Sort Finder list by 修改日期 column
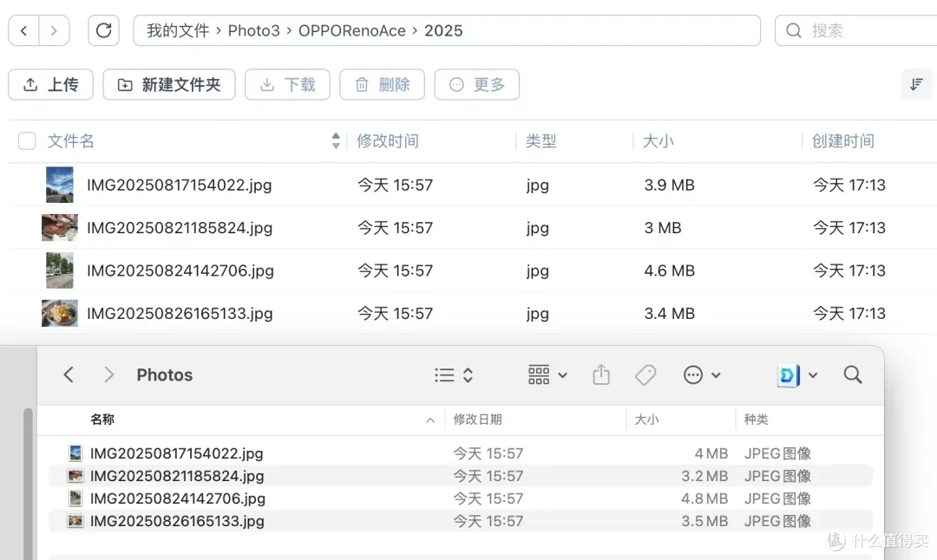The width and height of the screenshot is (937, 560). pyautogui.click(x=477, y=420)
